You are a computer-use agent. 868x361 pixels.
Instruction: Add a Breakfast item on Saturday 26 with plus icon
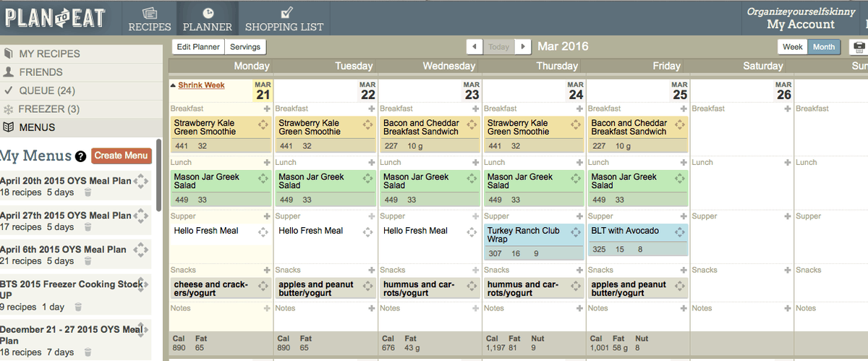tap(786, 109)
